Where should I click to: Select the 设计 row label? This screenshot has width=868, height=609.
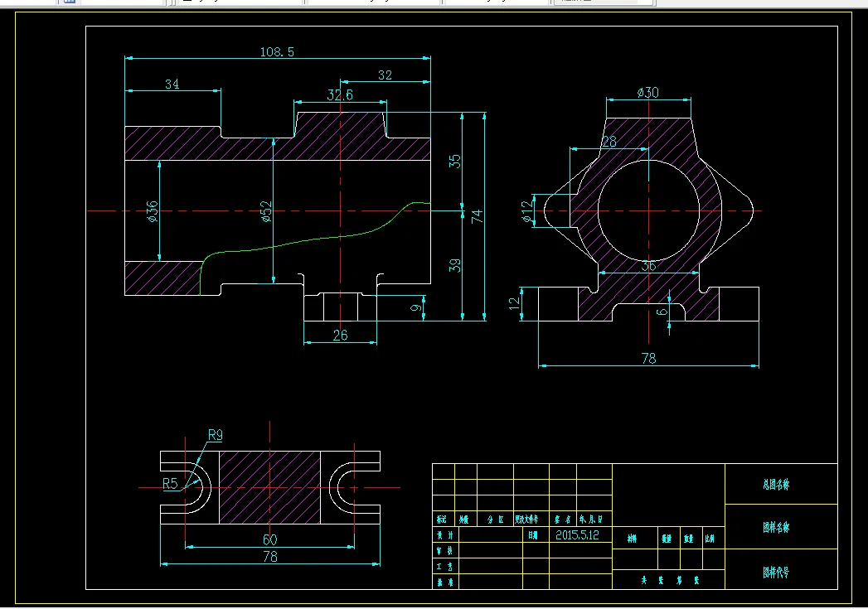click(444, 535)
